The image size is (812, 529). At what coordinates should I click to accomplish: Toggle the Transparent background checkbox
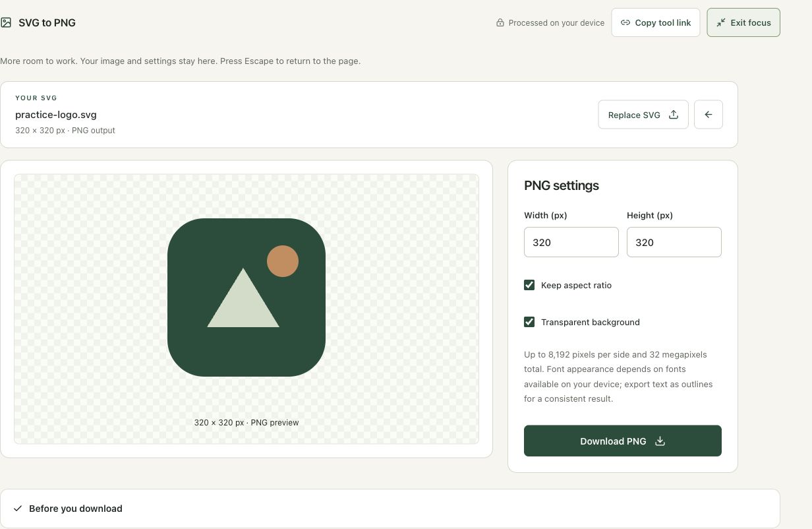click(x=529, y=322)
